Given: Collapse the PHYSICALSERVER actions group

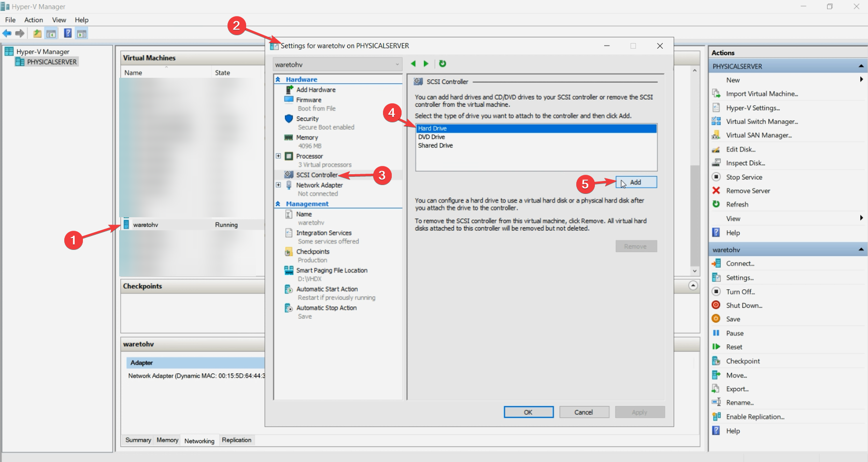Looking at the screenshot, I should [861, 66].
